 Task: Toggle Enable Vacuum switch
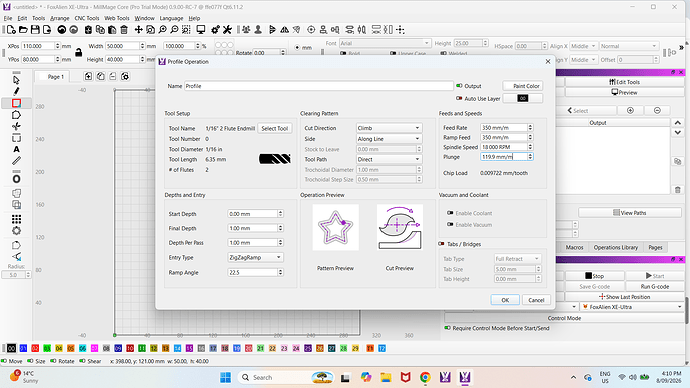(450, 224)
